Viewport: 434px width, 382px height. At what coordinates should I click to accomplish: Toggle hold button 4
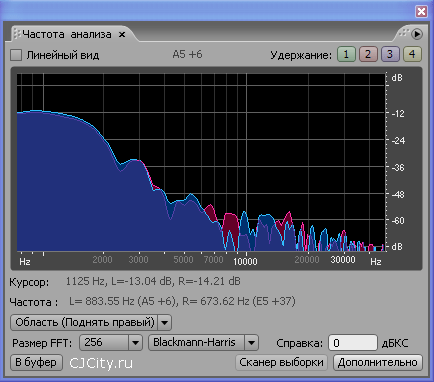coord(412,54)
